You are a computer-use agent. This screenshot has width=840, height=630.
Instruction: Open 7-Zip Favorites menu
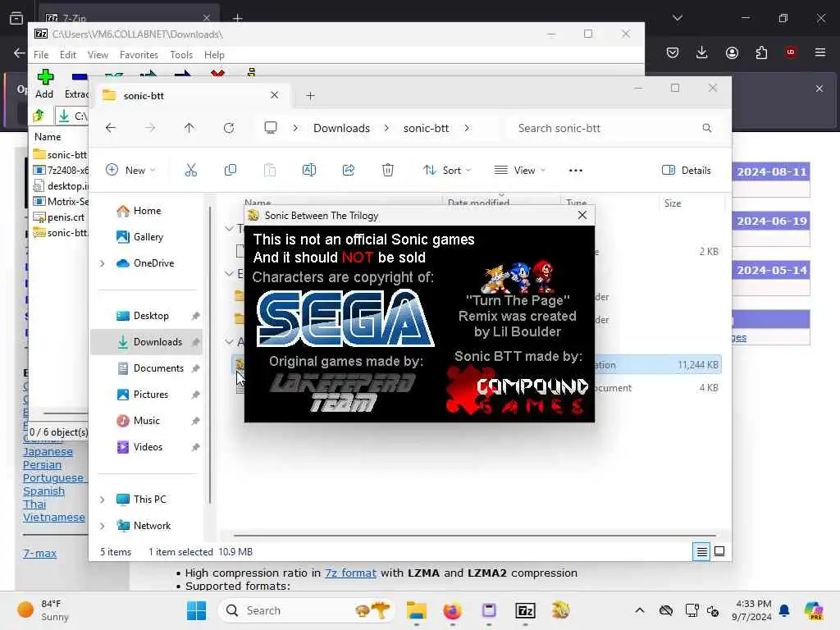pyautogui.click(x=139, y=55)
